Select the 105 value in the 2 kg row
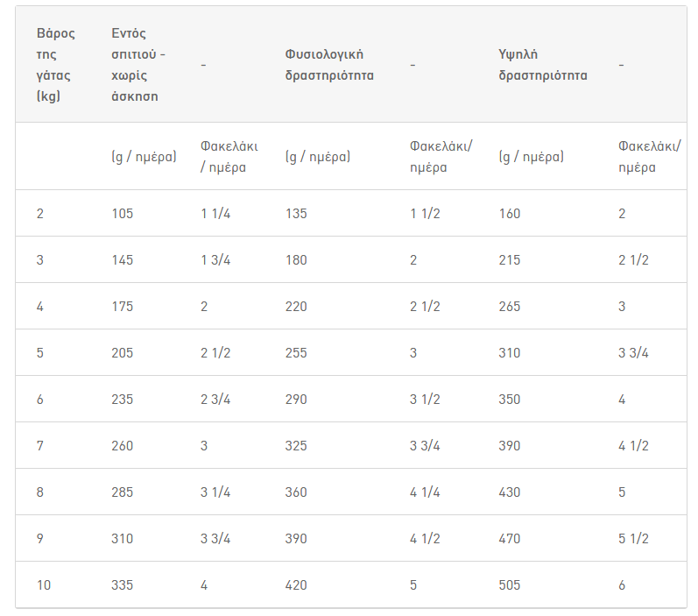The height and width of the screenshot is (616, 698). click(x=122, y=213)
